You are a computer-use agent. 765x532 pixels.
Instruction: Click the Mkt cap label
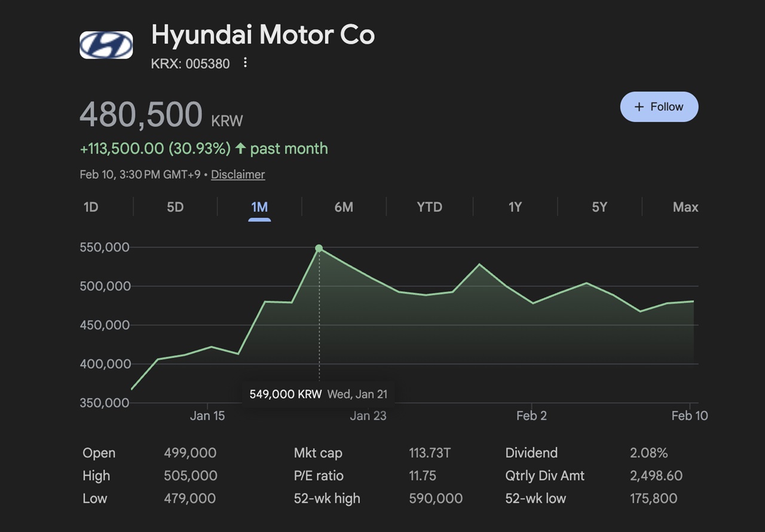click(x=318, y=453)
